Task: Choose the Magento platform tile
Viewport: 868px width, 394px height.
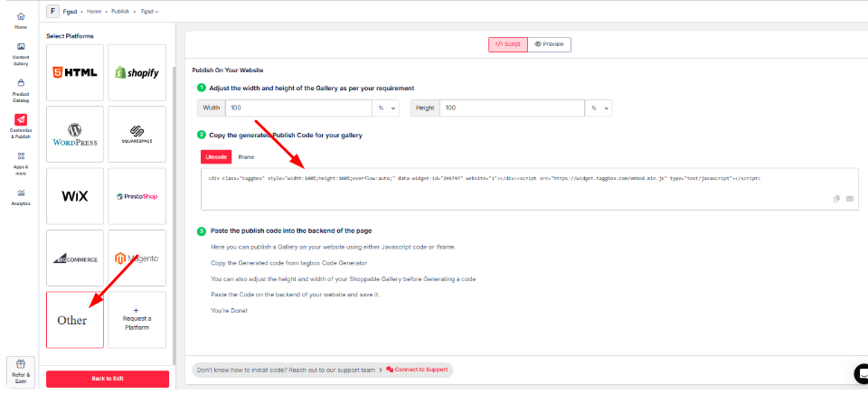Action: [x=137, y=258]
